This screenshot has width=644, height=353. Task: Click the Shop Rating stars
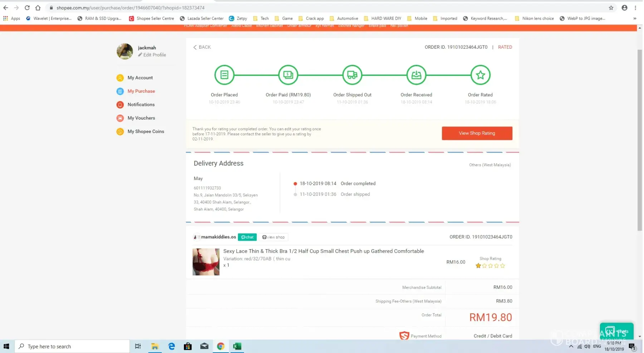tap(490, 266)
